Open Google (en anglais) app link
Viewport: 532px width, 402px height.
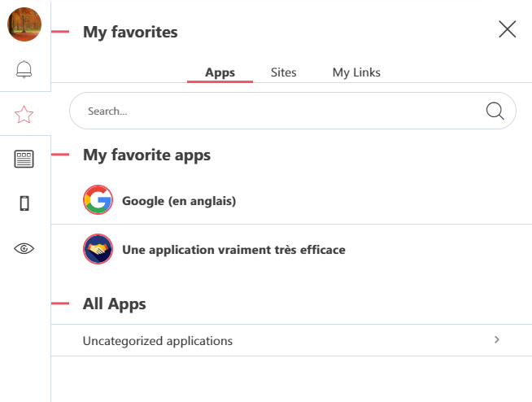tap(179, 201)
